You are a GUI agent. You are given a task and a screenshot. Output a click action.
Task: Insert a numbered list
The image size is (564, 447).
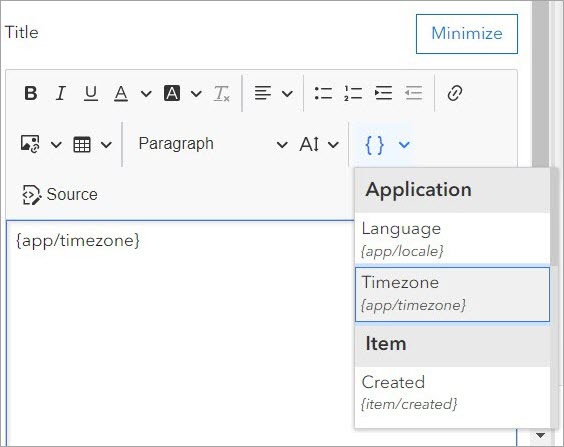pyautogui.click(x=353, y=93)
